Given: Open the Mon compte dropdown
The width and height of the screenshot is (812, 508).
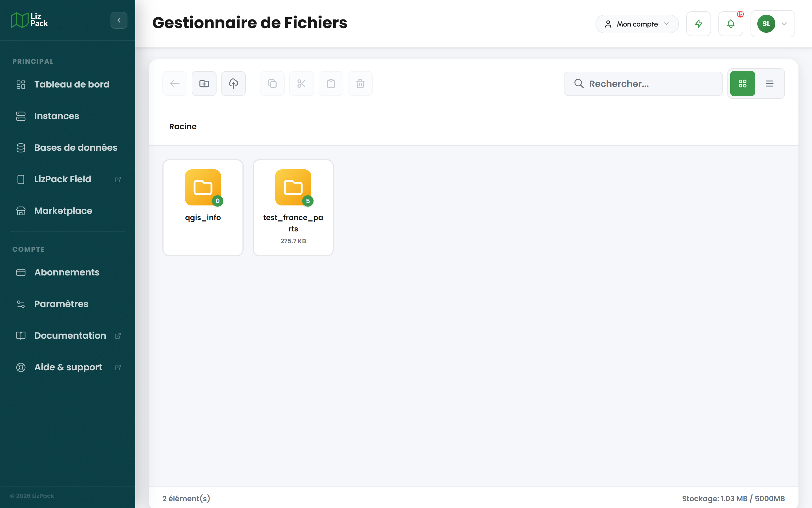Looking at the screenshot, I should click(x=637, y=24).
